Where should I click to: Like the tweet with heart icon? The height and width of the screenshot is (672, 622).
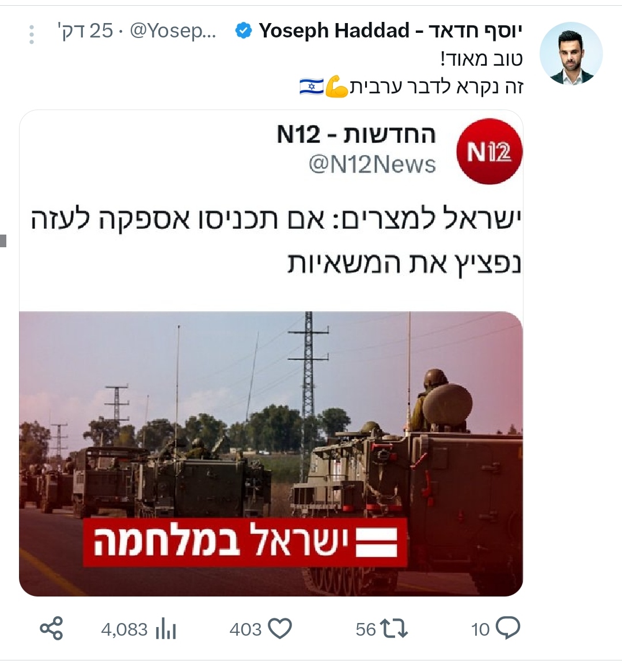pyautogui.click(x=280, y=629)
